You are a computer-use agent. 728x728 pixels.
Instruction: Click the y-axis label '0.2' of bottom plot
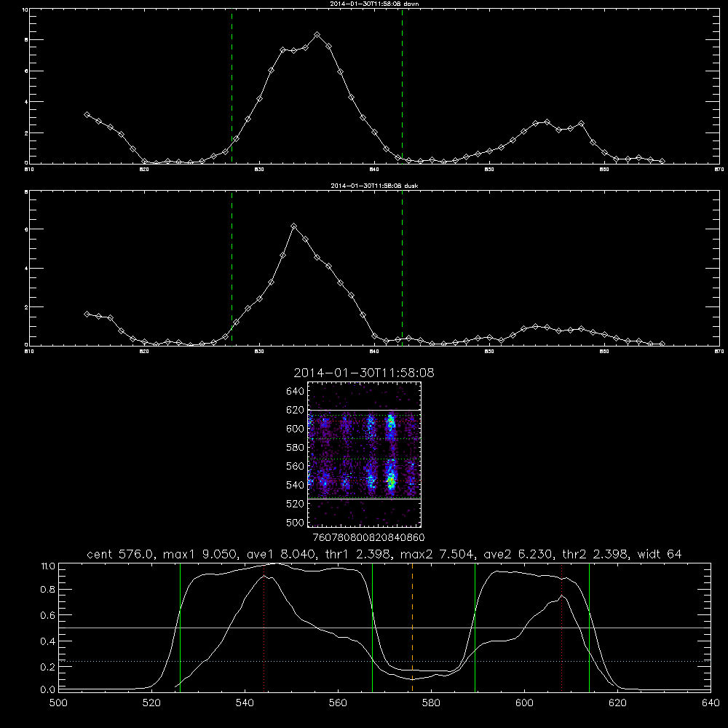tap(47, 667)
